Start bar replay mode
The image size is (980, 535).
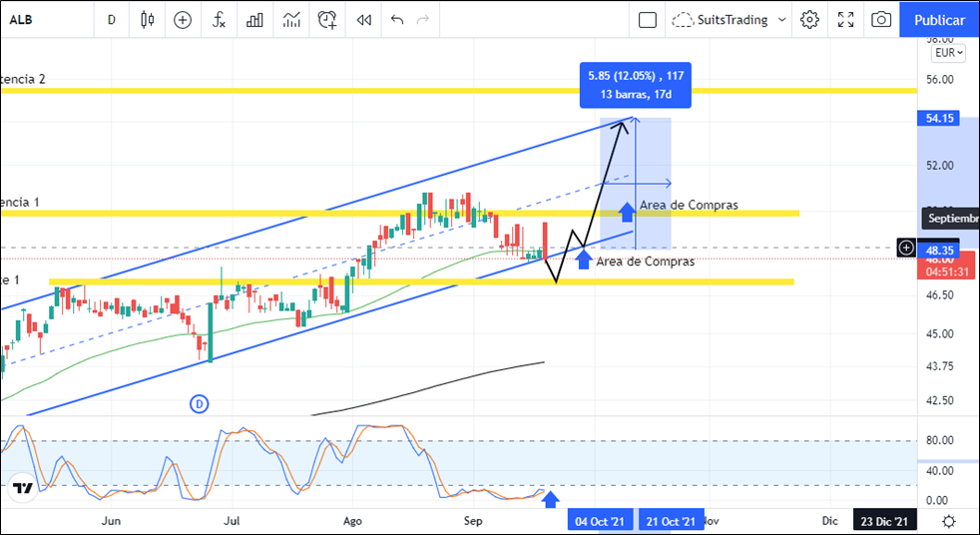364,19
